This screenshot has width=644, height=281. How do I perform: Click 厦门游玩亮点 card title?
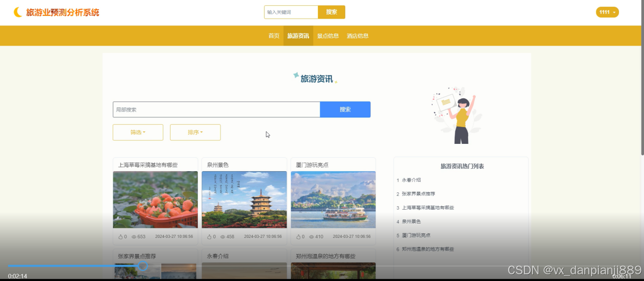[312, 165]
